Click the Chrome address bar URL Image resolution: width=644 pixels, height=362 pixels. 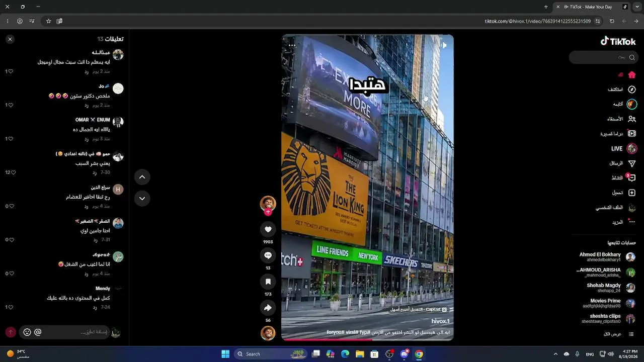point(537,21)
